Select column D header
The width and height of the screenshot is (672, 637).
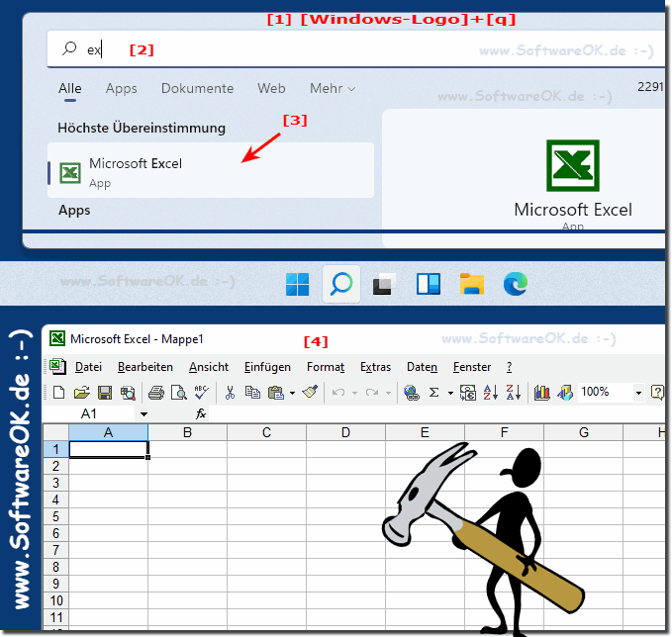pos(345,432)
